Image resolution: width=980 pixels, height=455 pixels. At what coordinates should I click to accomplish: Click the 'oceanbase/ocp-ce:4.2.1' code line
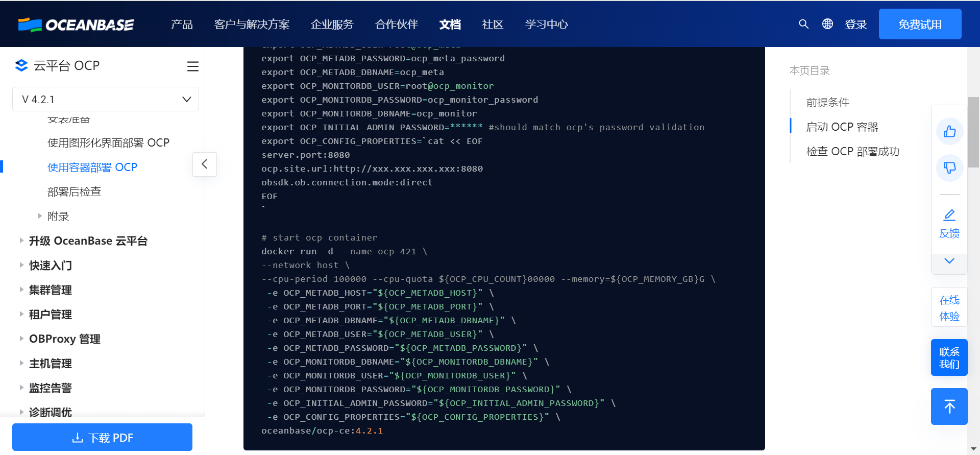(322, 430)
